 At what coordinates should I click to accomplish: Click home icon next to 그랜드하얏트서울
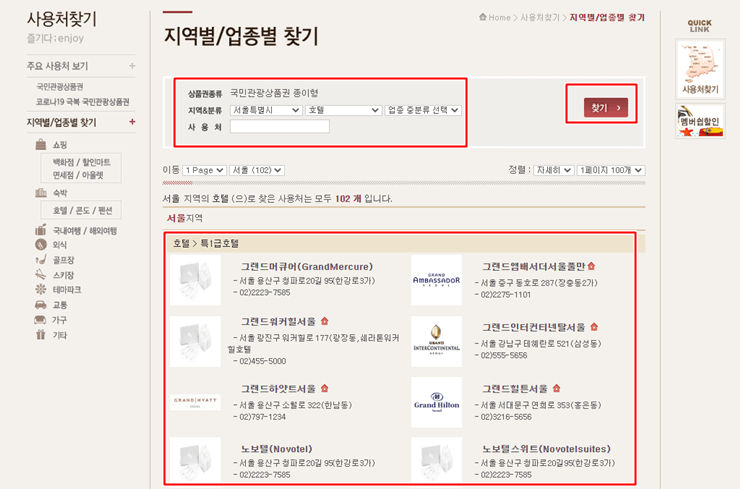click(324, 388)
